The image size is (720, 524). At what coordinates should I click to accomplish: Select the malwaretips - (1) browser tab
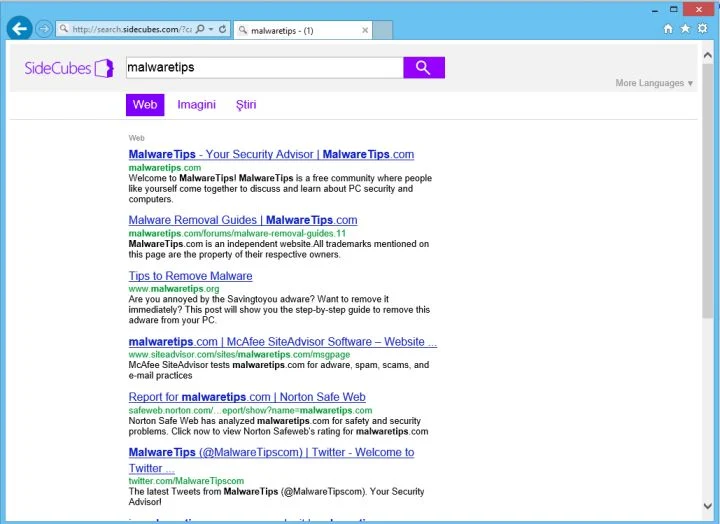303,30
